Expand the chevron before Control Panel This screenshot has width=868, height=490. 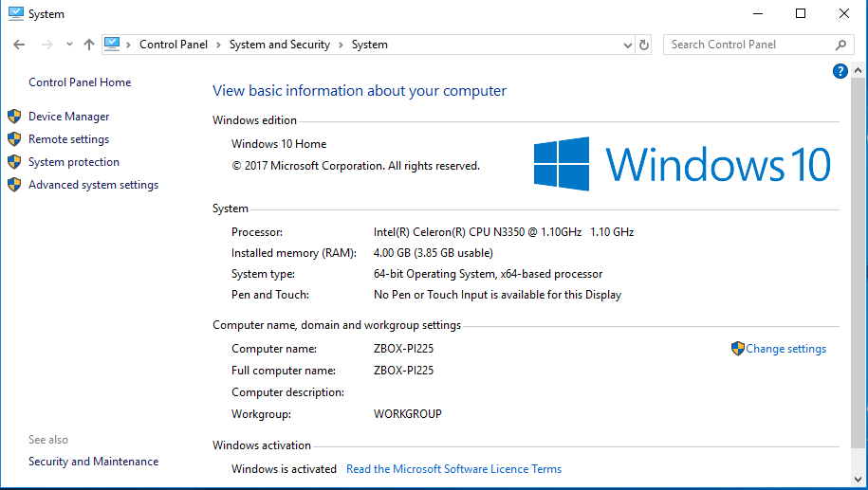[128, 45]
